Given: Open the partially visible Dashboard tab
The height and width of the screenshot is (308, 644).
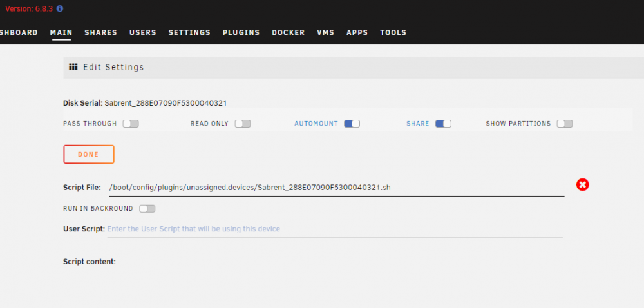Looking at the screenshot, I should pos(19,32).
